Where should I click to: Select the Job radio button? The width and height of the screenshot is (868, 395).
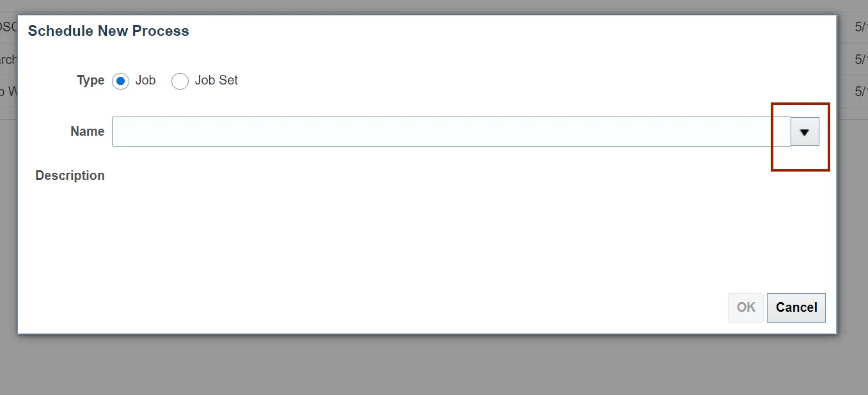coord(120,81)
